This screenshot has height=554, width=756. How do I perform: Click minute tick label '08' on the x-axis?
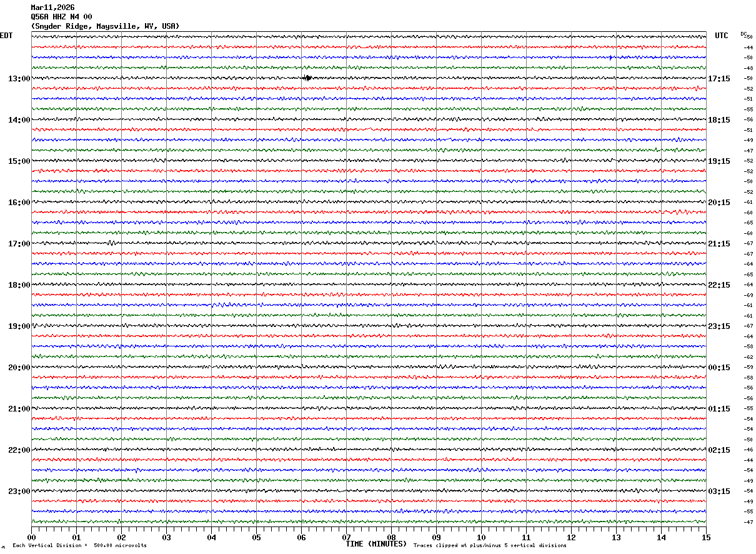click(391, 537)
